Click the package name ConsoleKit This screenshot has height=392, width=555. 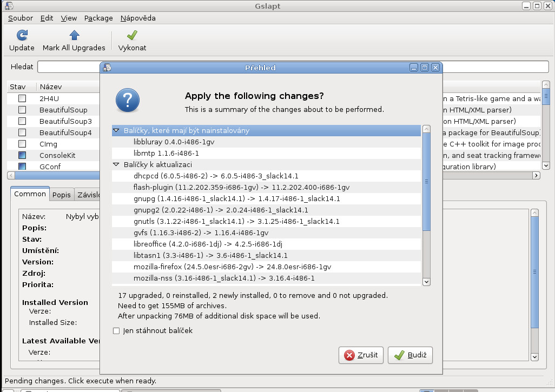click(57, 155)
